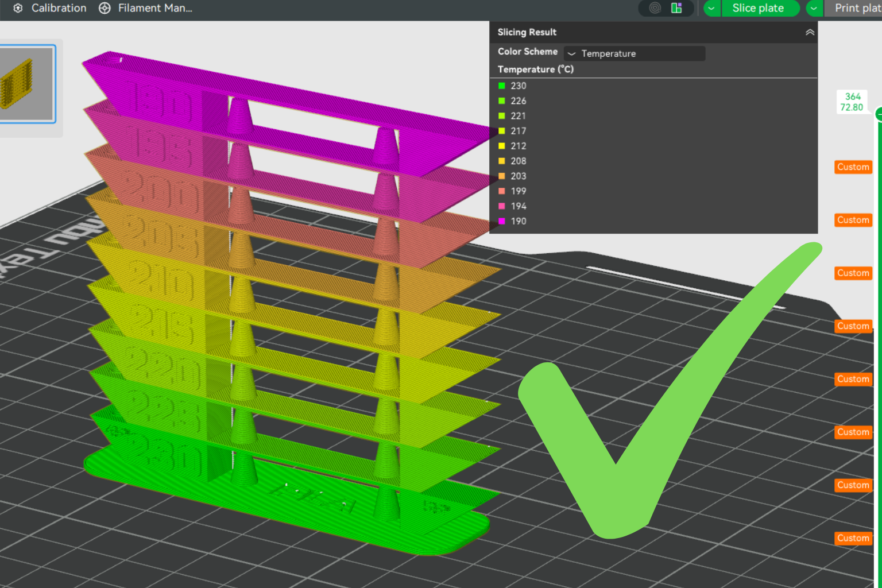This screenshot has width=882, height=588.
Task: Open the Slice plate dropdown arrow
Action: coord(711,8)
